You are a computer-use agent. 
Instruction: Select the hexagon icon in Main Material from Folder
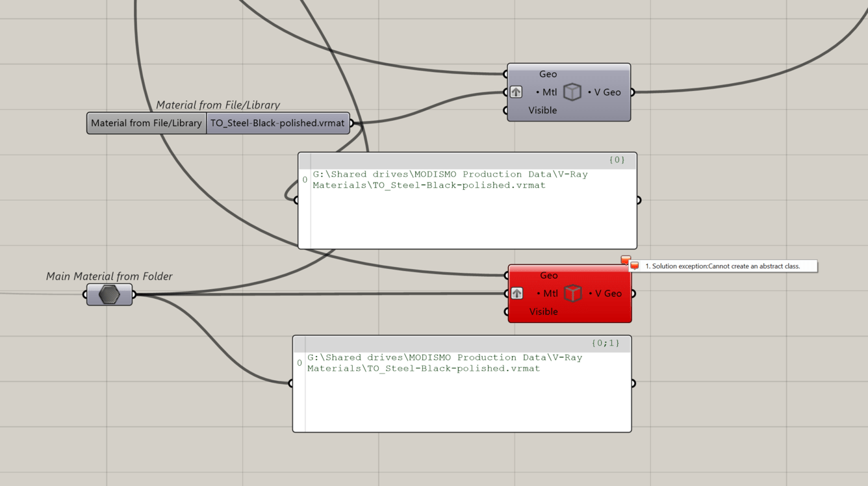tap(108, 294)
